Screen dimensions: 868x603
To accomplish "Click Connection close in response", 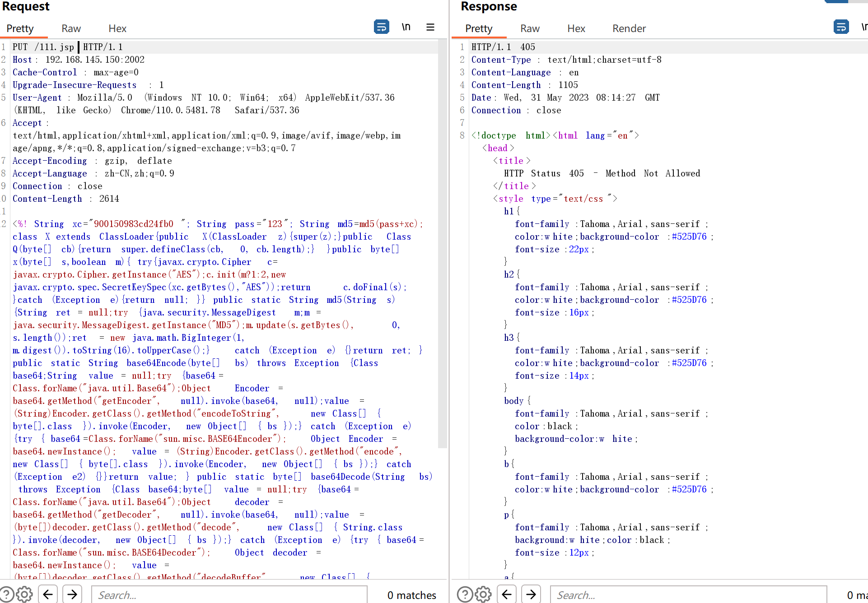I will pyautogui.click(x=516, y=110).
